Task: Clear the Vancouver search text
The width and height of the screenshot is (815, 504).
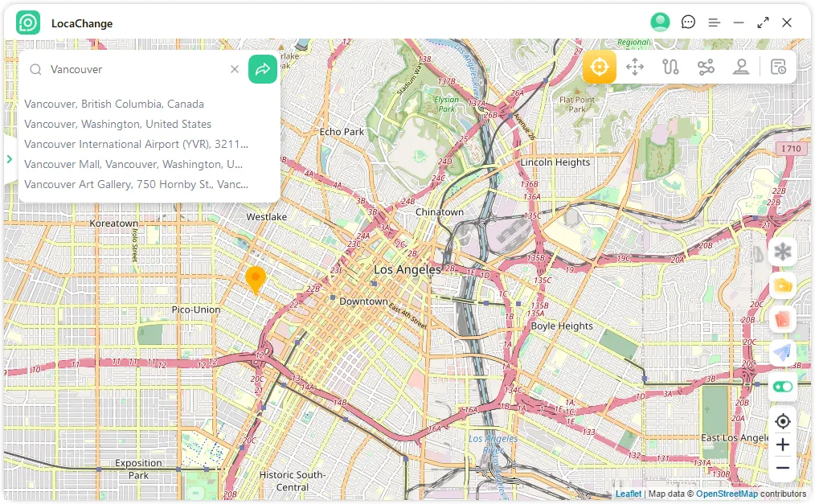Action: point(235,69)
